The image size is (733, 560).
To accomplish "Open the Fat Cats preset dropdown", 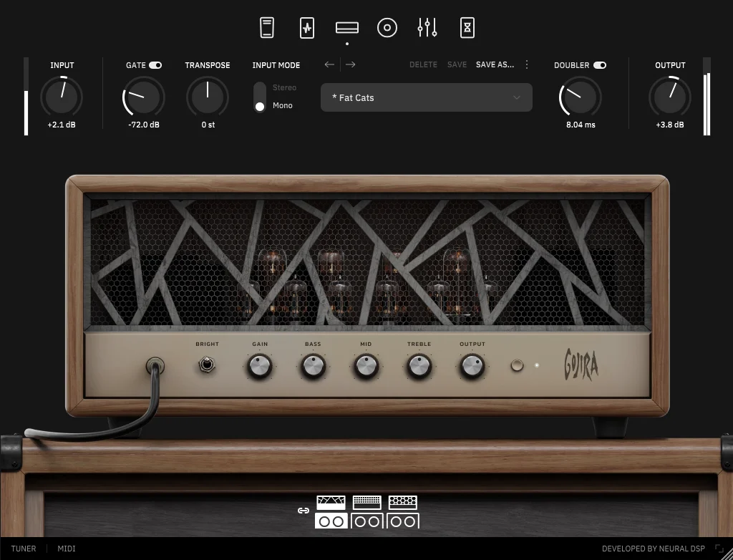I will tap(427, 97).
